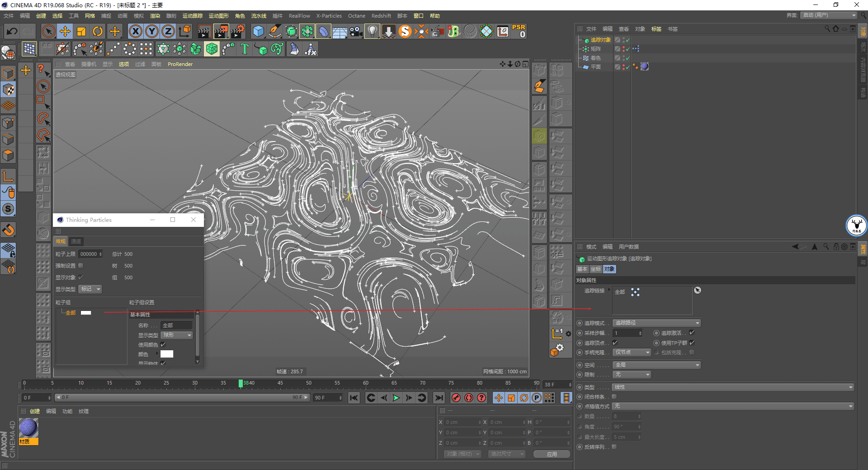Enable the 强制设置 checkbox in Thinking Particles
This screenshot has height=470, width=868.
81,266
